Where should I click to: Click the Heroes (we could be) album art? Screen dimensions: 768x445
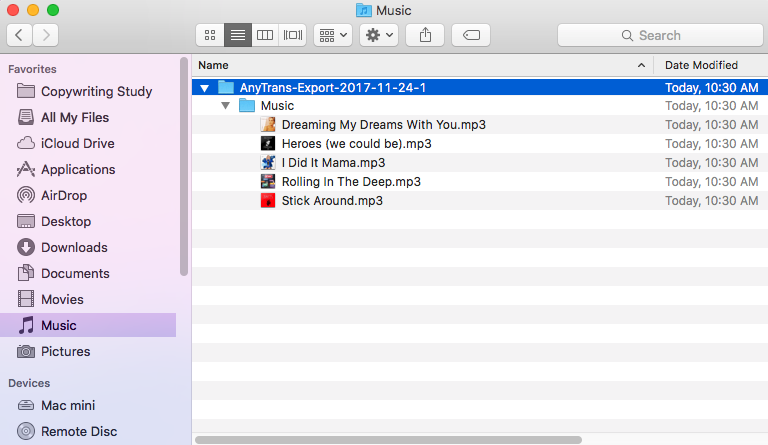[x=268, y=143]
